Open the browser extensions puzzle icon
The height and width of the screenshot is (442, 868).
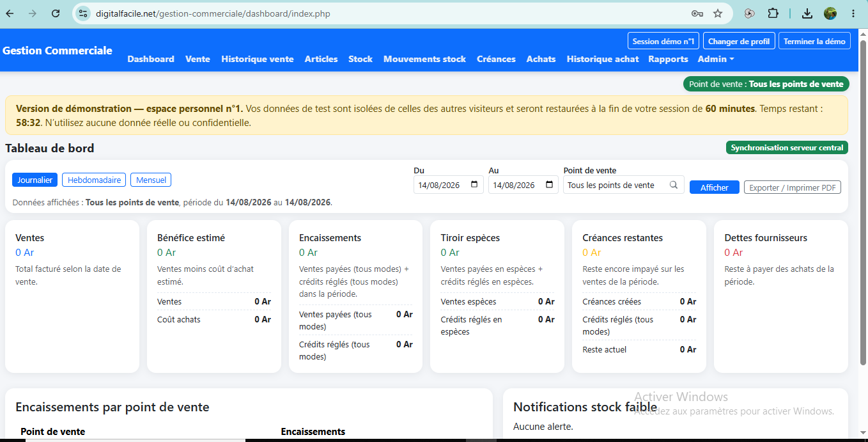pyautogui.click(x=773, y=13)
